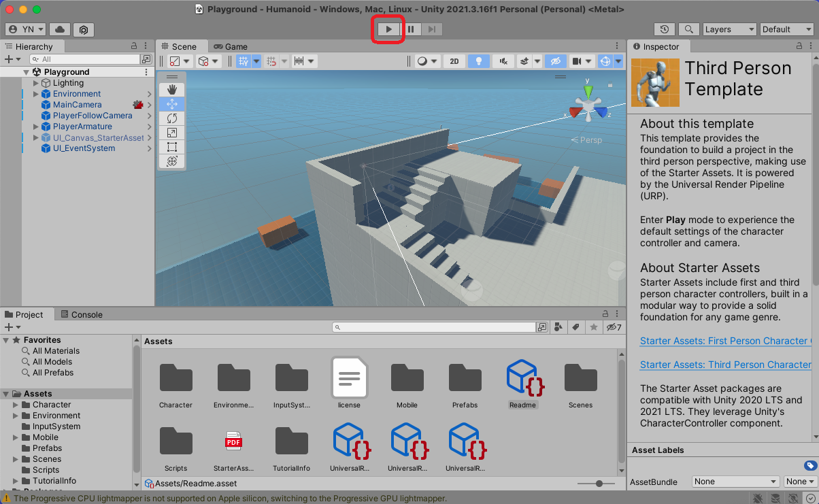Open the Layers dropdown
Viewport: 819px width, 504px height.
pyautogui.click(x=729, y=29)
